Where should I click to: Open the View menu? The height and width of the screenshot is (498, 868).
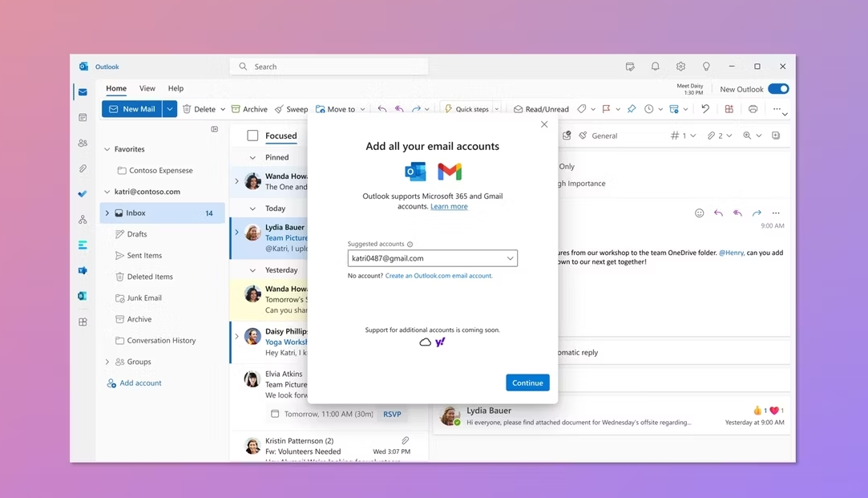[x=147, y=88]
